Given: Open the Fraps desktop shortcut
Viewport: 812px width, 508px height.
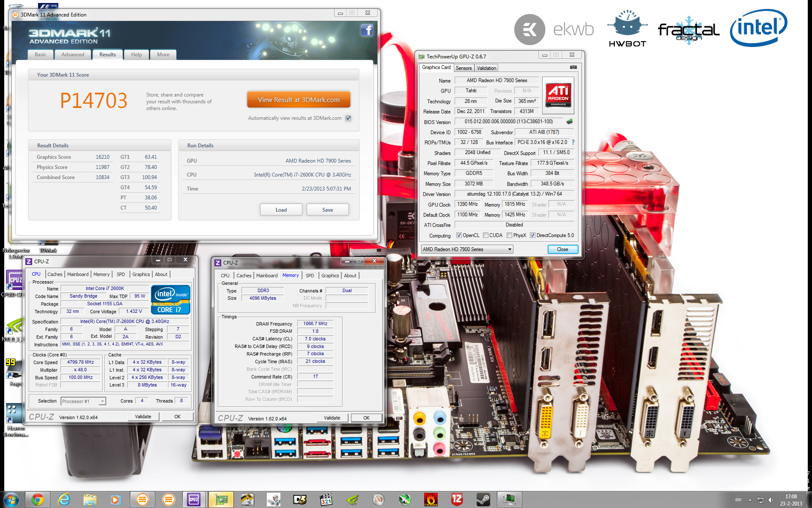Looking at the screenshot, I should click(15, 373).
